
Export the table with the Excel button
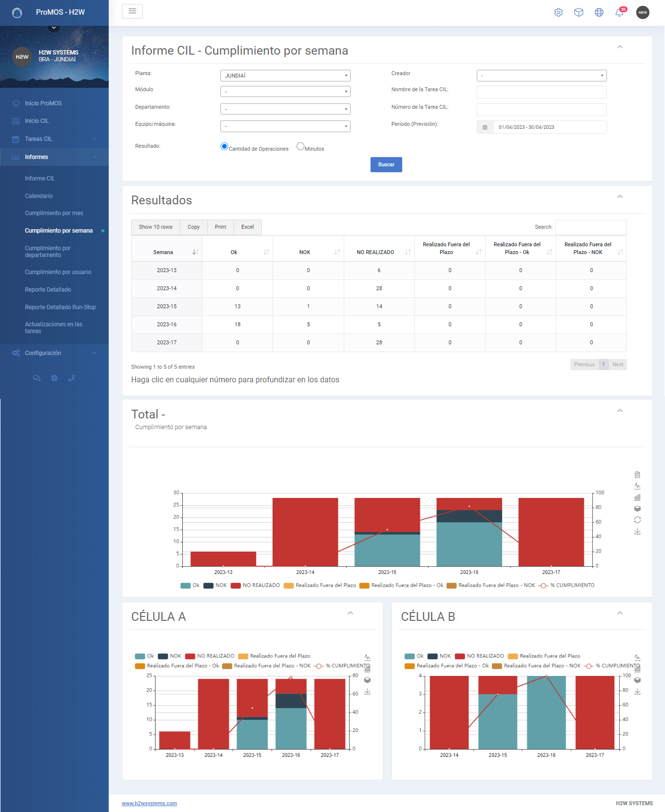point(248,227)
